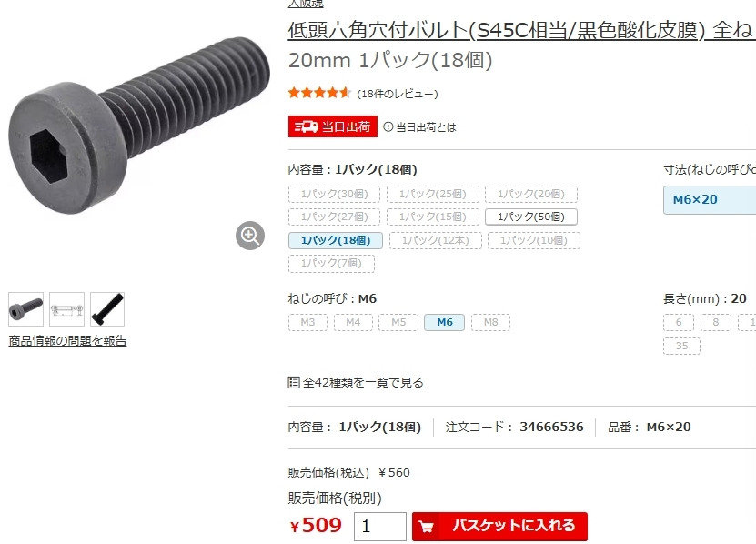
Task: Click the info icon beside 当日出荷とは
Action: (x=388, y=126)
